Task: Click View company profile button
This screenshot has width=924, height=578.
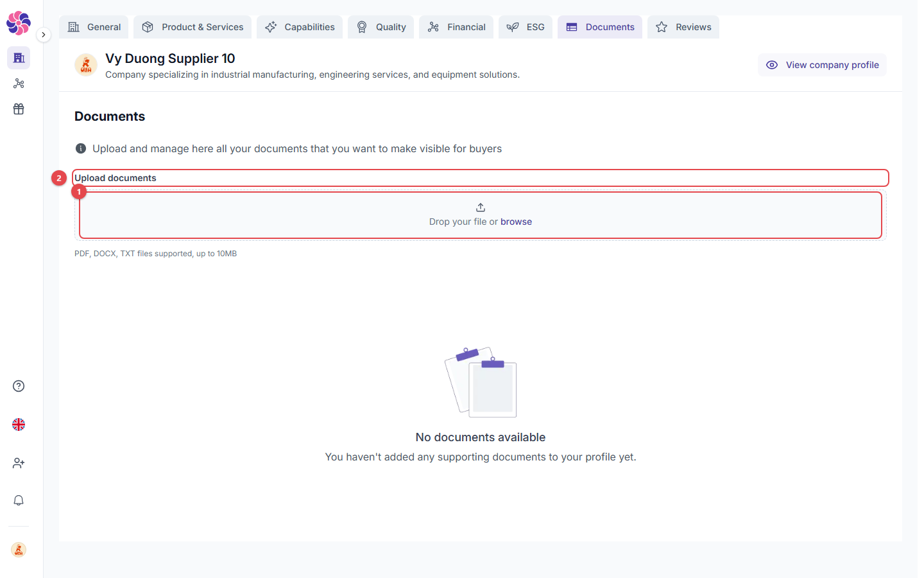Action: tap(822, 65)
